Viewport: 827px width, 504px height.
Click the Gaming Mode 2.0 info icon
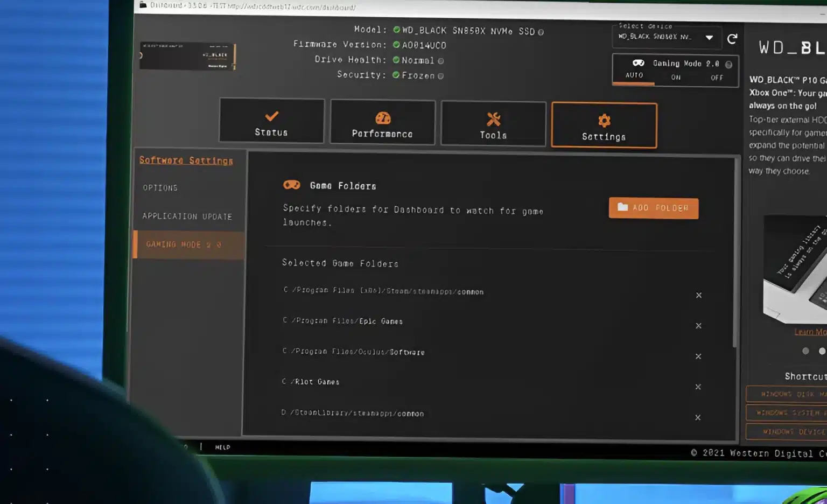tap(728, 65)
